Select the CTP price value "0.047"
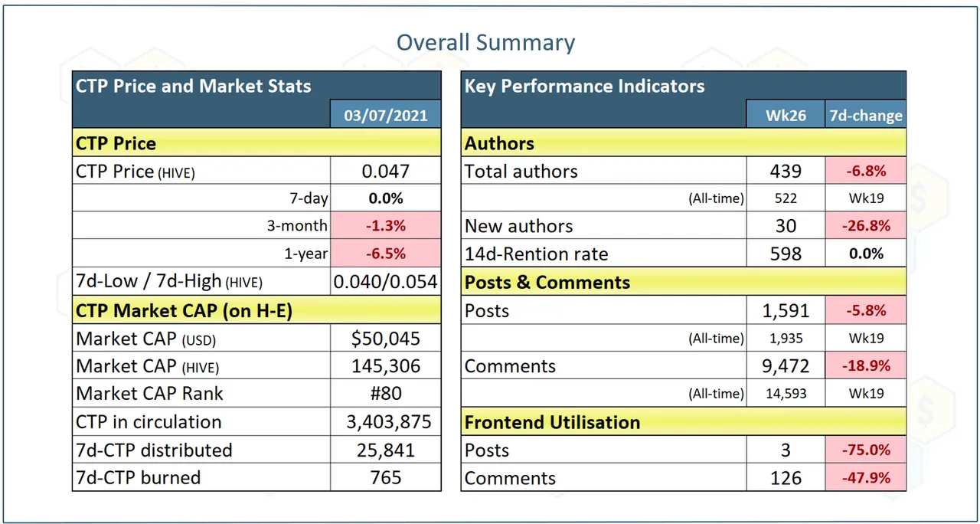980x524 pixels. pyautogui.click(x=386, y=172)
